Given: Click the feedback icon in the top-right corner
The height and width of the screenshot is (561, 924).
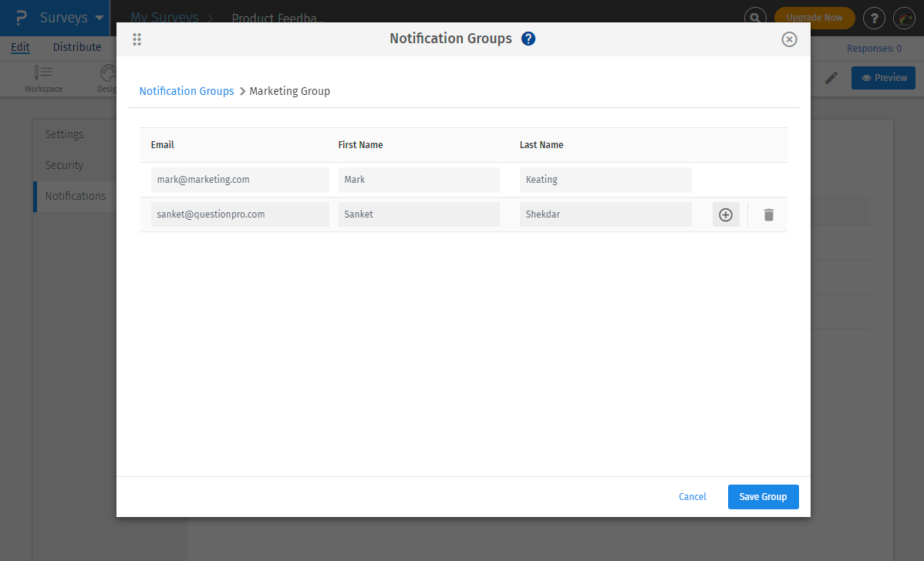Looking at the screenshot, I should [x=904, y=17].
